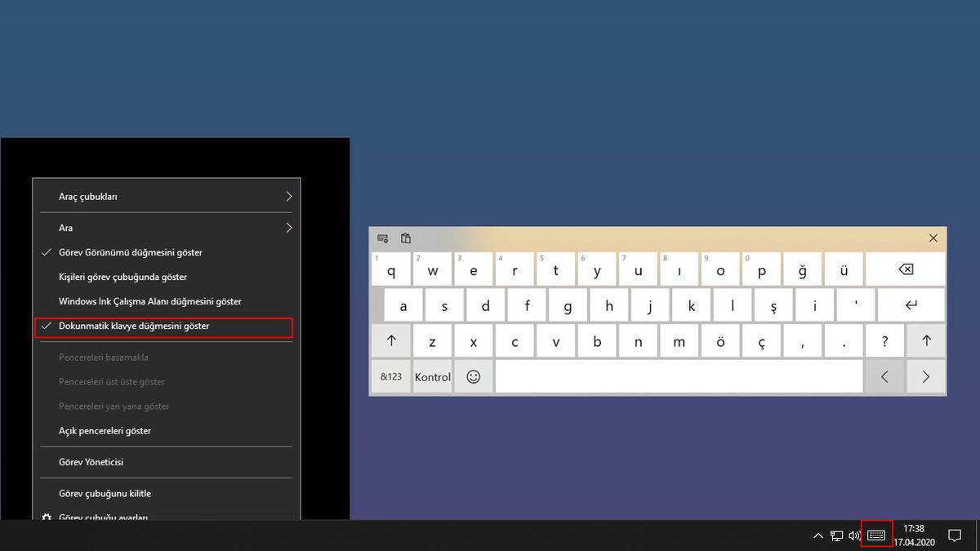
Task: Open clipboard history icon on touch keyboard
Action: 406,238
